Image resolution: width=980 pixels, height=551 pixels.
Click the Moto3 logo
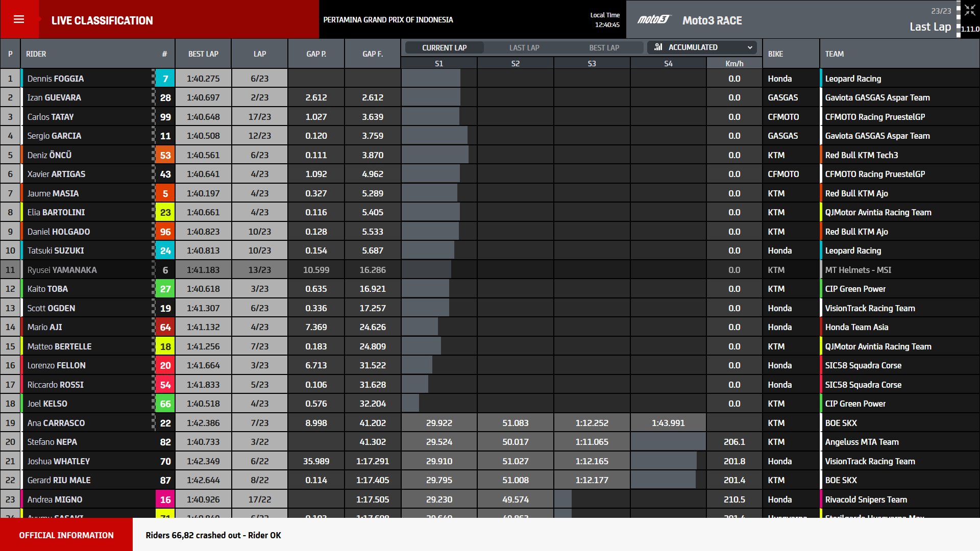point(653,20)
